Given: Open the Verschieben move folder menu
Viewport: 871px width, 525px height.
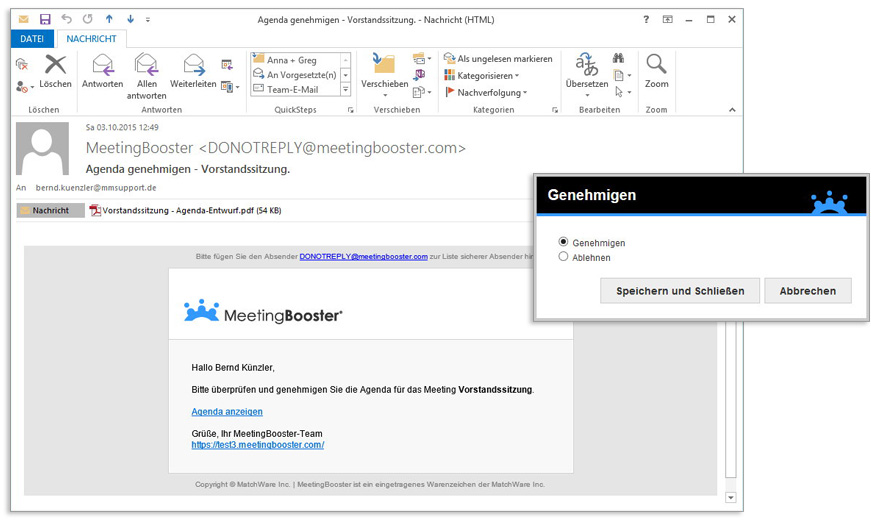Looking at the screenshot, I should [x=384, y=76].
